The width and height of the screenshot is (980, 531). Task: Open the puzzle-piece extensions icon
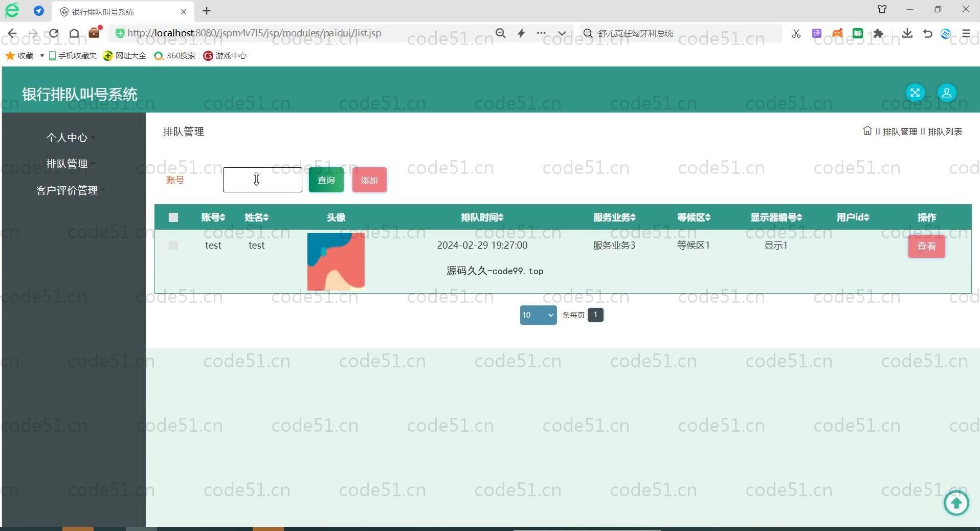tap(878, 33)
